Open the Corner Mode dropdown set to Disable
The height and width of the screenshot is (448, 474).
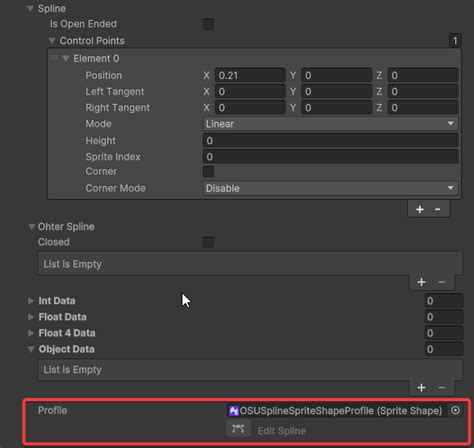[x=330, y=188]
